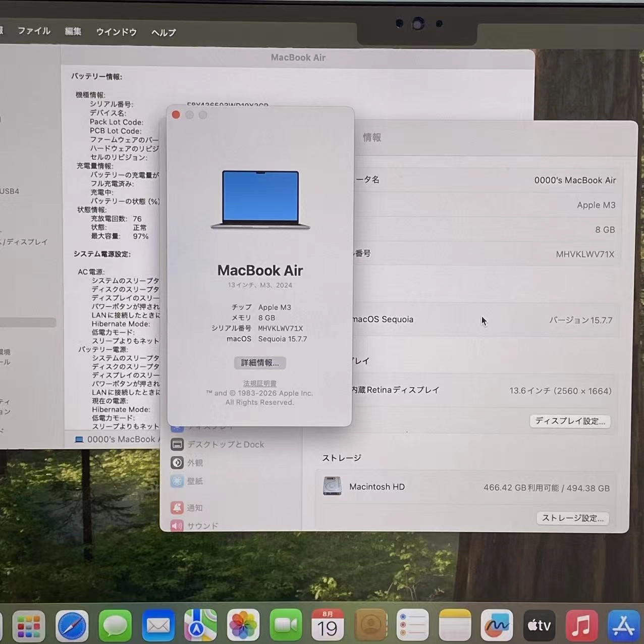Open Contacts from the Dock
Screen dimensions: 644x644
(370, 626)
